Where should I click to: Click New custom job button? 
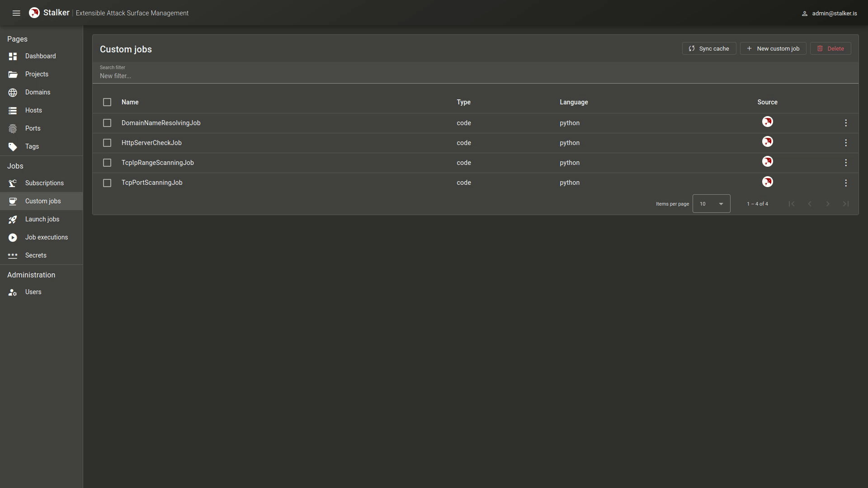773,49
